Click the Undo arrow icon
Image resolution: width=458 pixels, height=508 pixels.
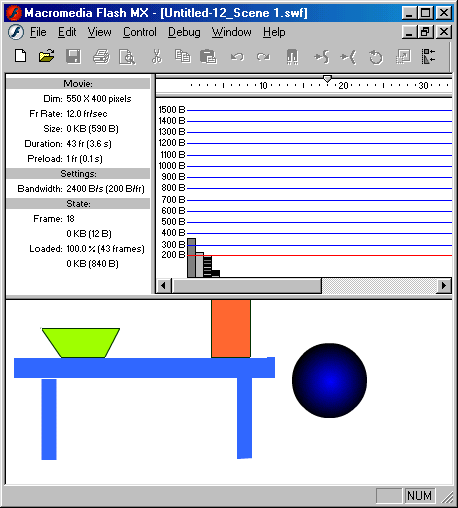point(237,57)
